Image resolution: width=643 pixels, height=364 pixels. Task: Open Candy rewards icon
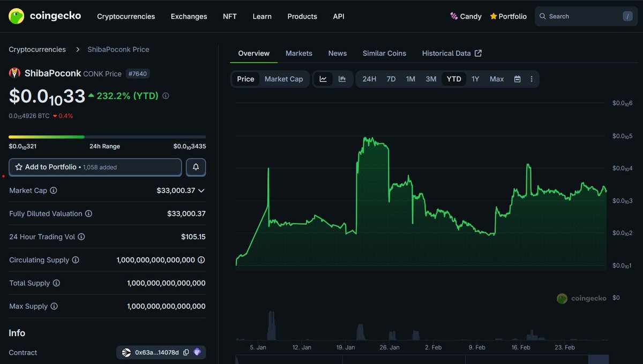click(x=454, y=16)
